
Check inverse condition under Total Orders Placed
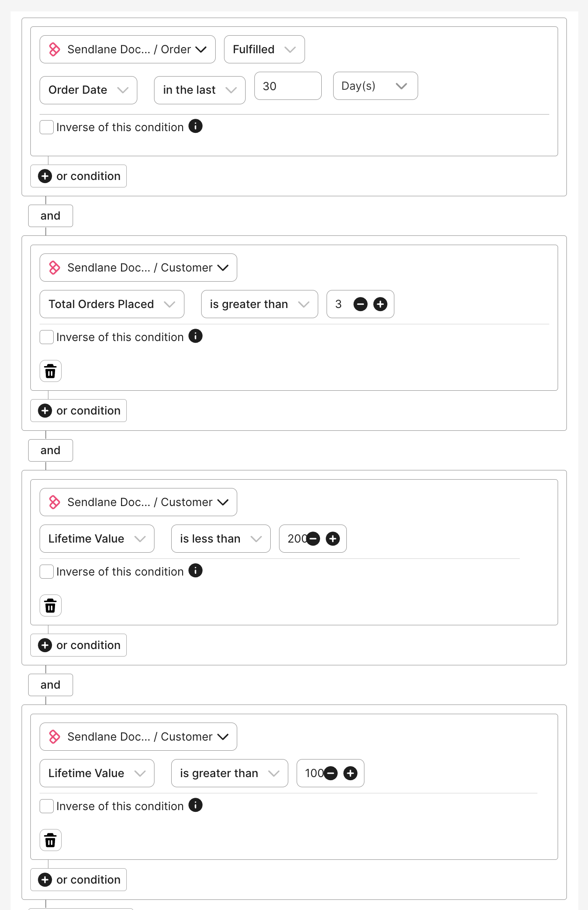[x=46, y=337]
